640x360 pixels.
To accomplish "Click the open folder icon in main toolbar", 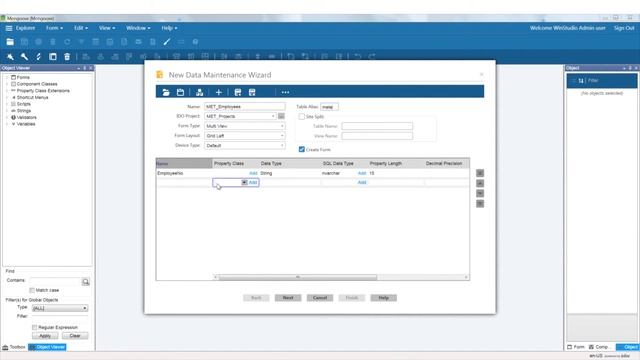I will 10,42.
